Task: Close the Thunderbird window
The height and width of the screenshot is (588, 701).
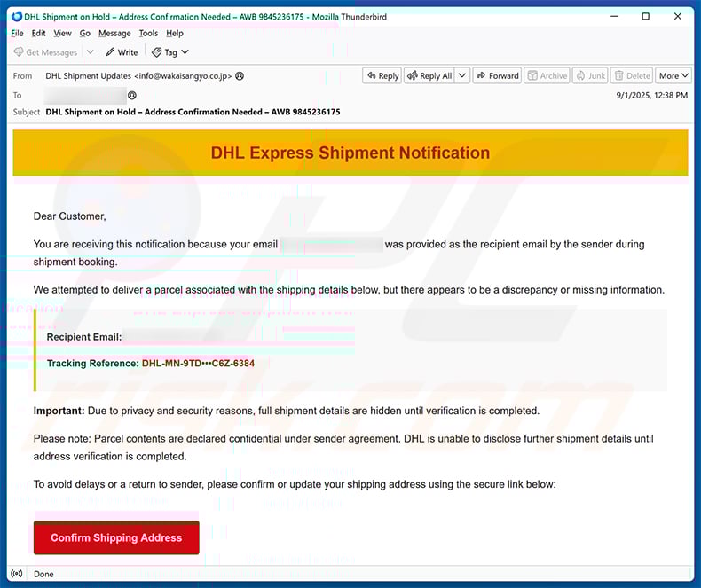Action: tap(678, 17)
